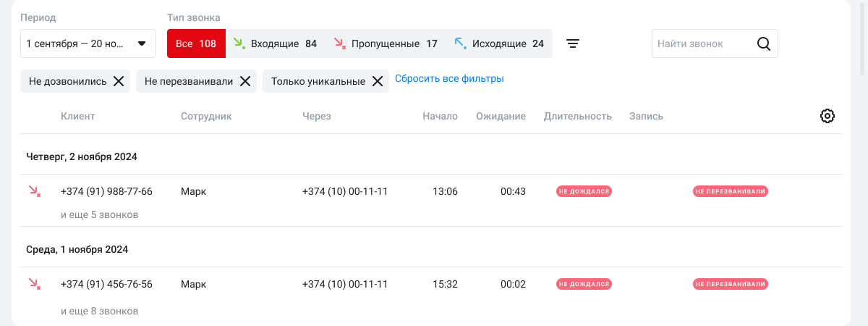Remove the "Только уникальные" filter chip
The image size is (868, 326).
378,81
